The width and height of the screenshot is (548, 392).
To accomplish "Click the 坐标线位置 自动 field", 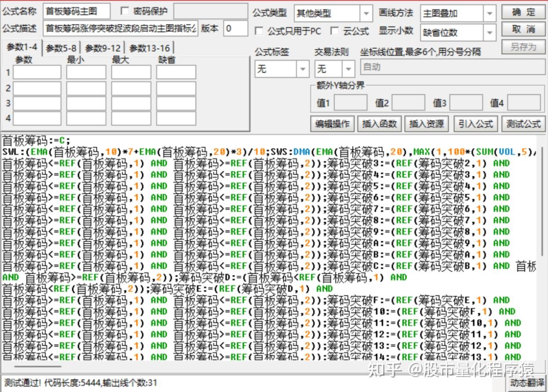I will [453, 67].
